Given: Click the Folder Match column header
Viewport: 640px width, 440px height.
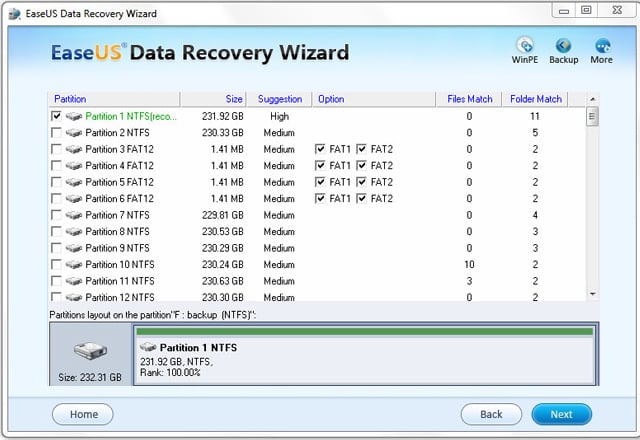Looking at the screenshot, I should 535,99.
